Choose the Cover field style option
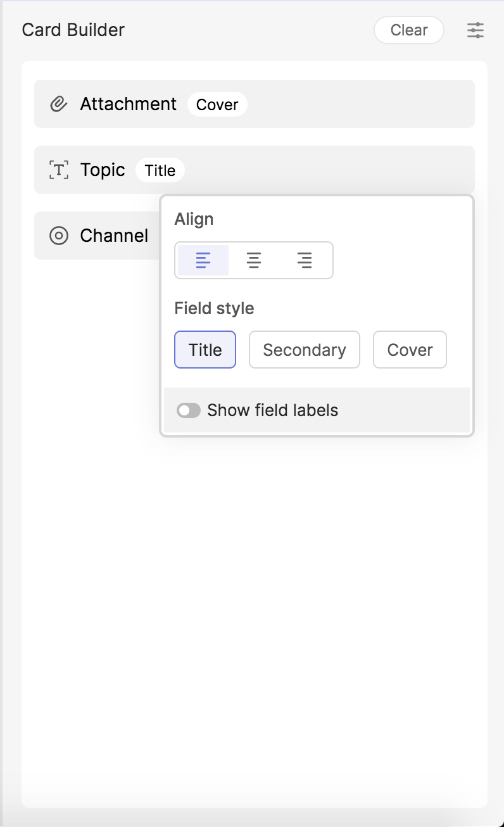 410,350
